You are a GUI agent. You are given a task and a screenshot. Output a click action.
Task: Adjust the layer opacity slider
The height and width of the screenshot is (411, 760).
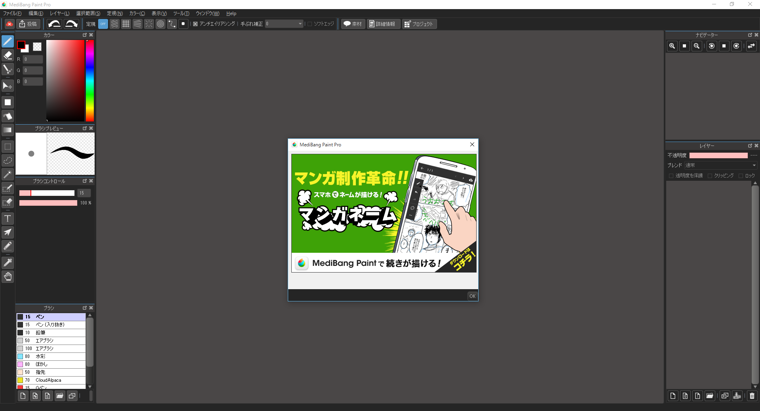pos(718,156)
